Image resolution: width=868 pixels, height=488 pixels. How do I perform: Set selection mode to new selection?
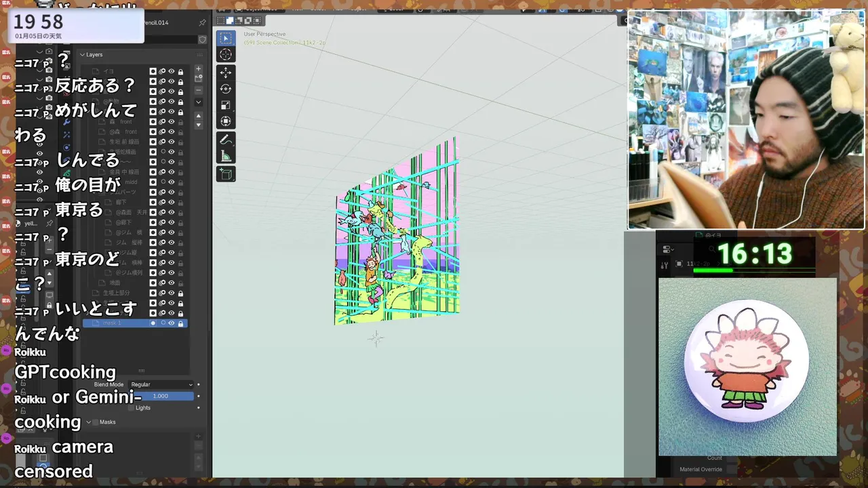point(221,21)
